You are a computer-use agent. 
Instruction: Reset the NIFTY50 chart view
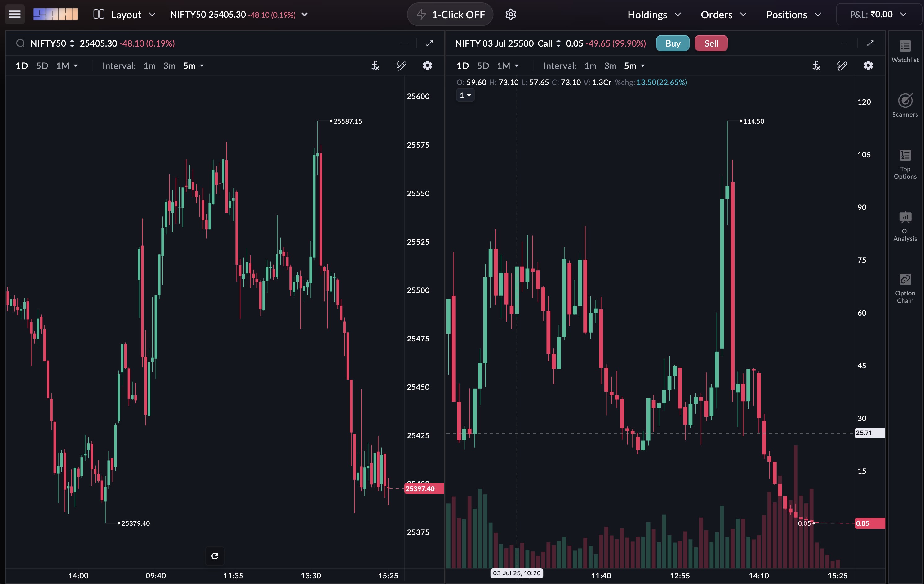pyautogui.click(x=215, y=555)
